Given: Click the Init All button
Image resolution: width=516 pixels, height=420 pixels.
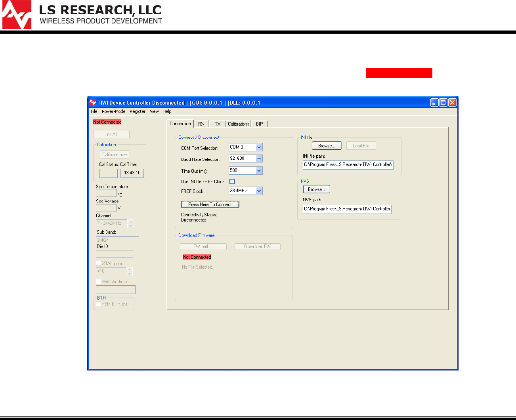Looking at the screenshot, I should point(112,134).
